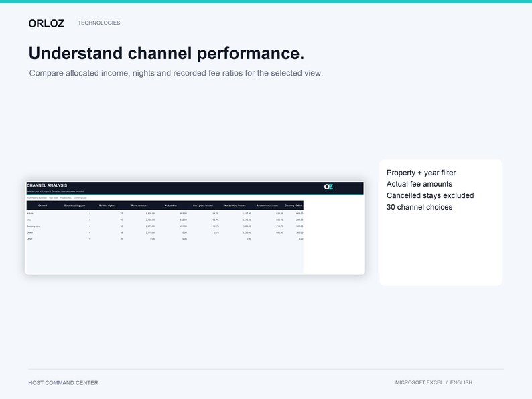Click the 'Property + year filter' feature line
The image size is (532, 399).
point(421,173)
